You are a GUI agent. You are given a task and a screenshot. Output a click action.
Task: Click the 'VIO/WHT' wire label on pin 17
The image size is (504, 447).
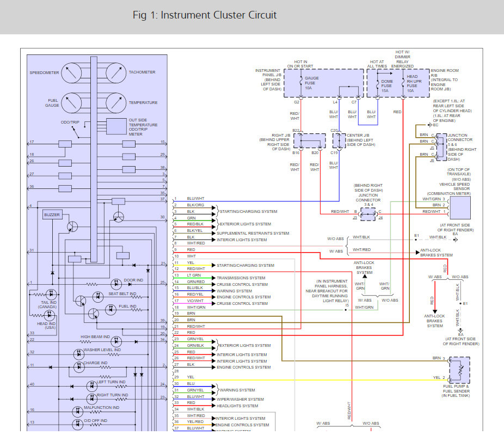[x=195, y=301]
